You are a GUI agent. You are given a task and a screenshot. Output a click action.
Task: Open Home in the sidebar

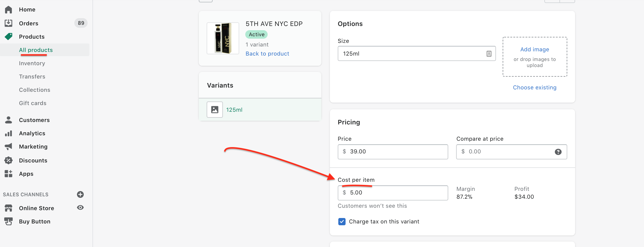[27, 10]
